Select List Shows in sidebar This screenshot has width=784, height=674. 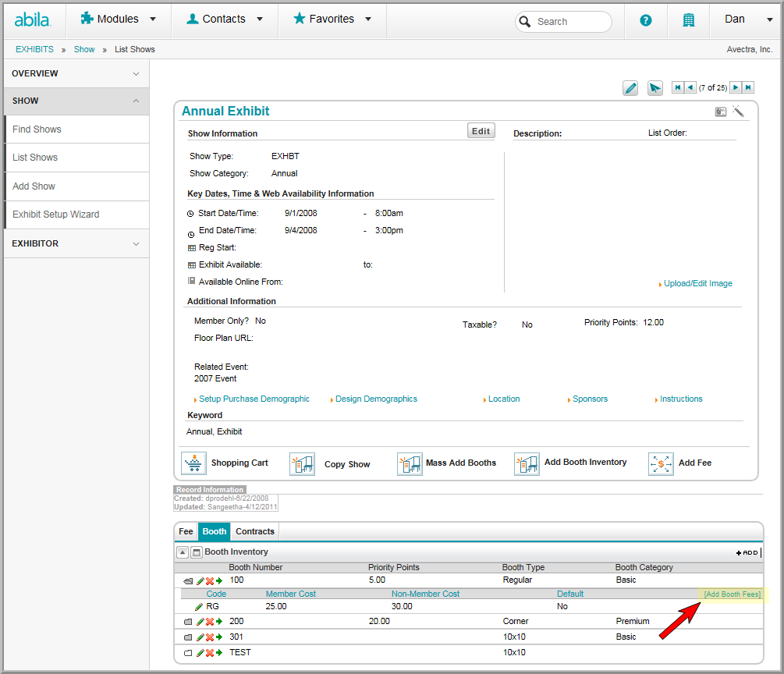76,158
